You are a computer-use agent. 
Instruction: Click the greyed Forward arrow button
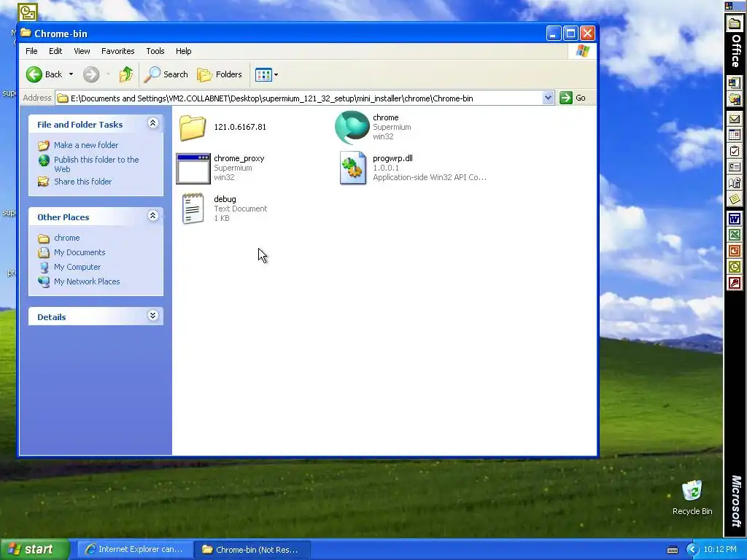click(91, 74)
